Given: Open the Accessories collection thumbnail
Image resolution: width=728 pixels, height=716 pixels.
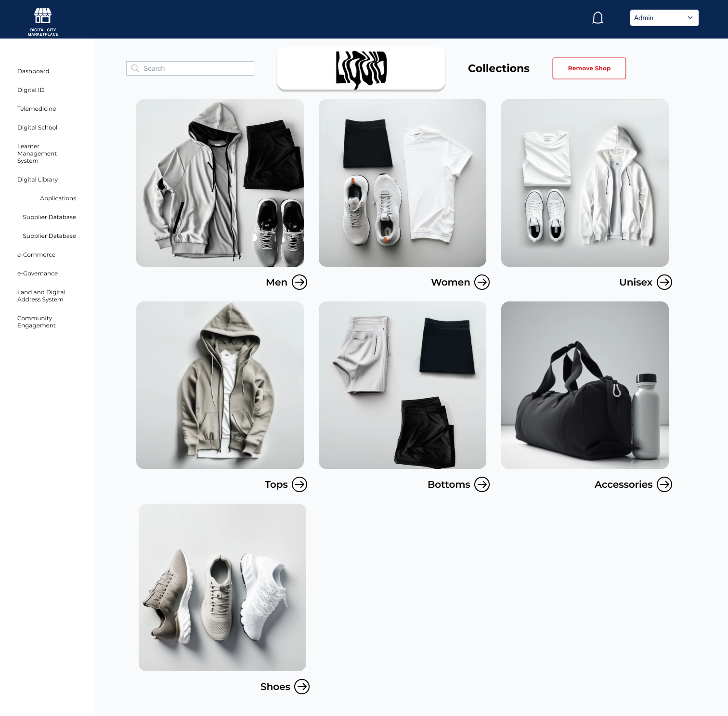Looking at the screenshot, I should (585, 385).
